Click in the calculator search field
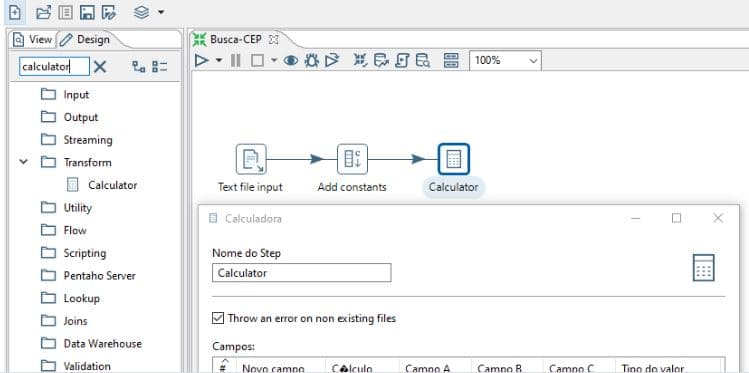This screenshot has width=749, height=373. pos(54,66)
